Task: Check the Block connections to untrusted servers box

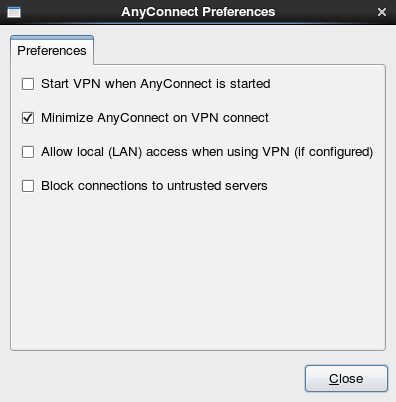Action: coord(28,186)
